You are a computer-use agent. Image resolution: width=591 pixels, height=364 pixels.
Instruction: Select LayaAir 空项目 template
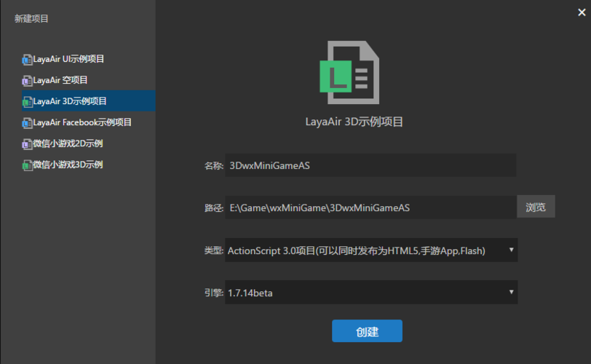point(89,80)
